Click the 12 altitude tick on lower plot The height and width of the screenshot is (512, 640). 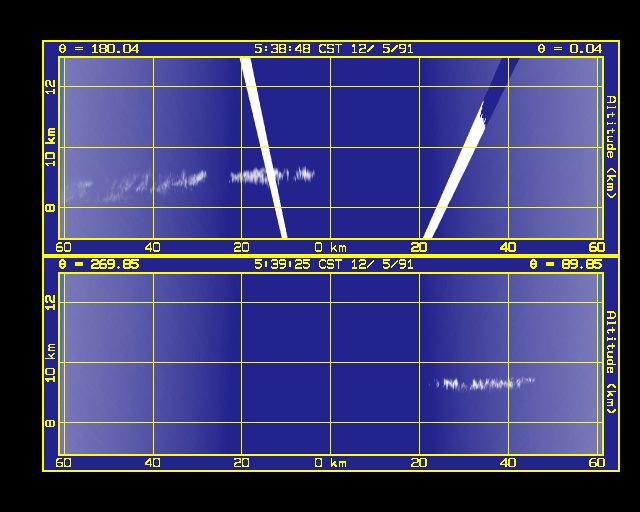click(50, 303)
